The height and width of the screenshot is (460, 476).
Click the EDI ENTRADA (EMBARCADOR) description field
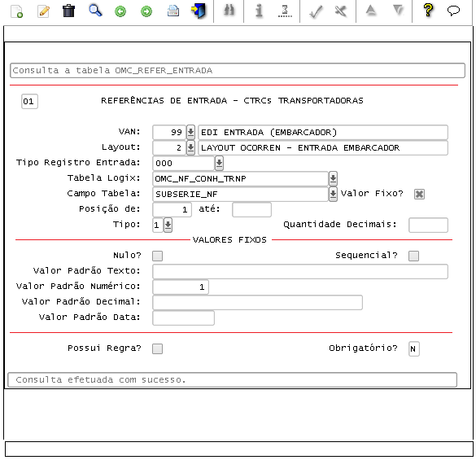point(323,132)
